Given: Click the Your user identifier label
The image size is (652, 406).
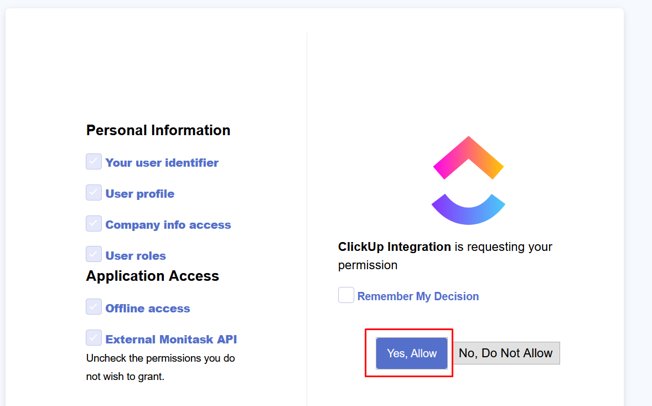Looking at the screenshot, I should click(162, 163).
